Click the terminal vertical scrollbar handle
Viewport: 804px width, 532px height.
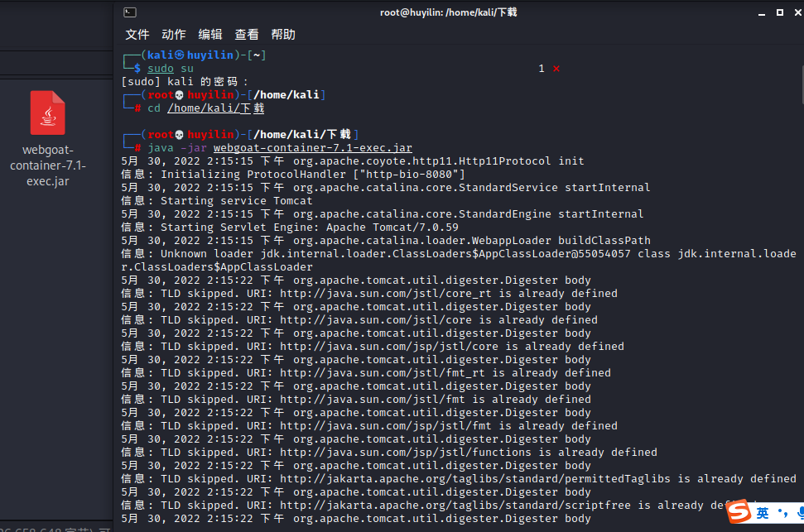[x=802, y=84]
